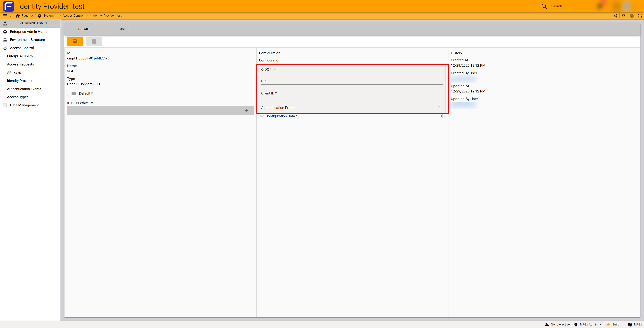
Task: Click the OpenID Connect SSO type value
Action: pos(84,84)
